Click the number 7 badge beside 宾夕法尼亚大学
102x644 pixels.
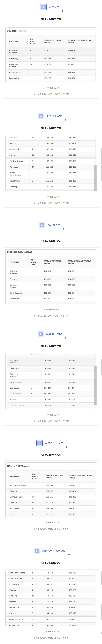point(39,443)
